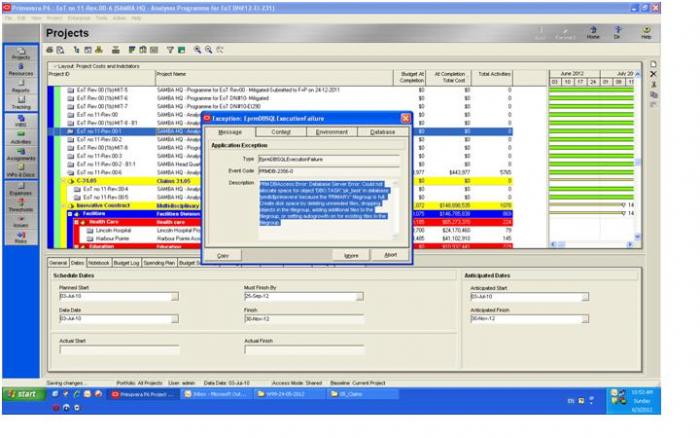Click the Project Name column header

[274, 78]
